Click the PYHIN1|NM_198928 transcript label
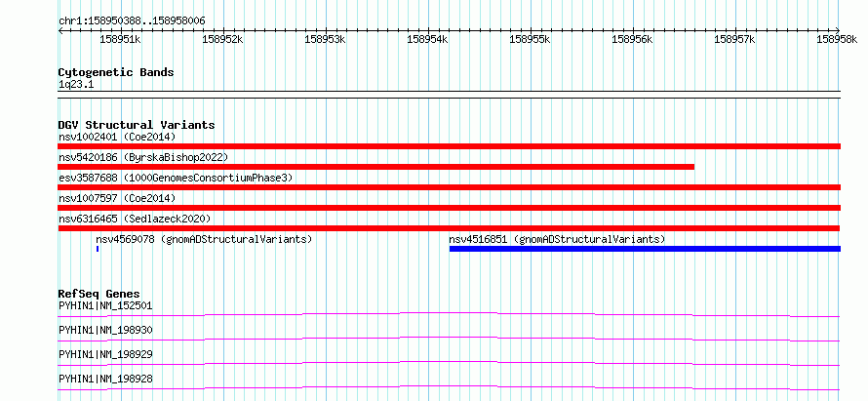 105,379
